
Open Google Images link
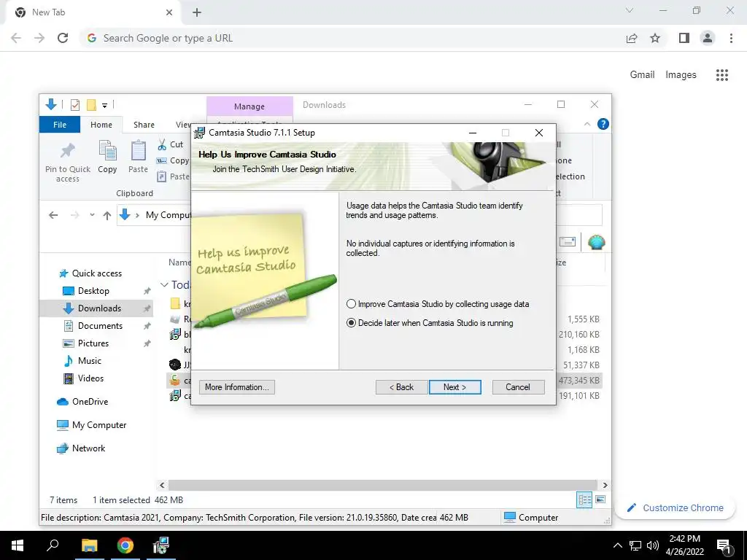click(x=681, y=75)
